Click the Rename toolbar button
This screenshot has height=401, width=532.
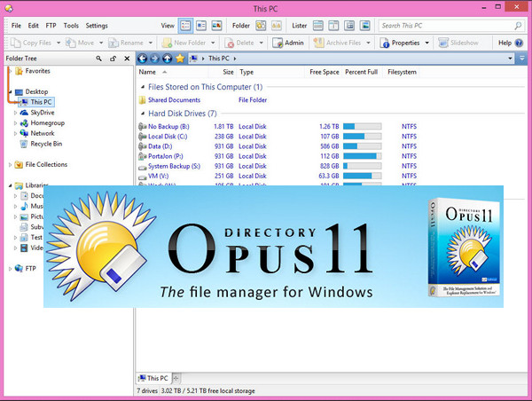(x=126, y=43)
